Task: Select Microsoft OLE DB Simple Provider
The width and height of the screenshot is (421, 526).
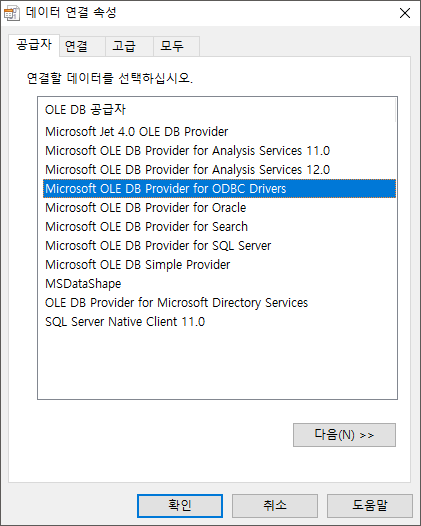Action: coord(219,265)
